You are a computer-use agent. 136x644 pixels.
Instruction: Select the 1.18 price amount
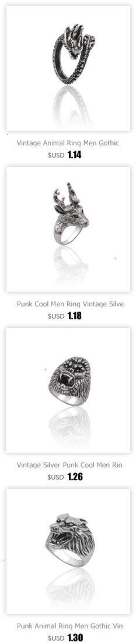tap(74, 316)
